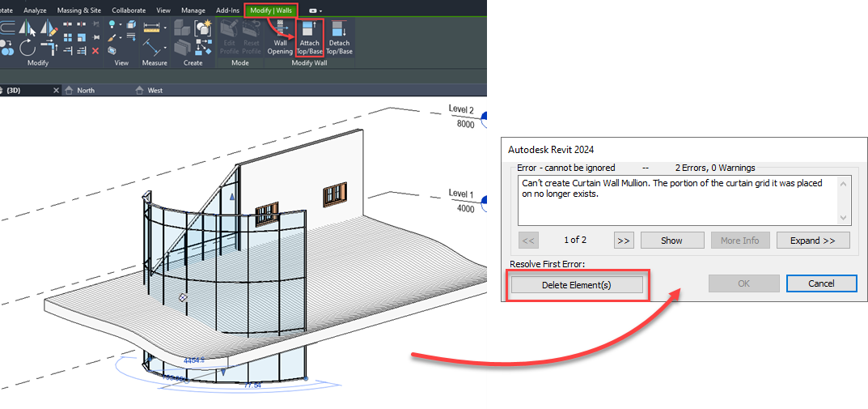Select Trim/Extend Single Element tool
Screen dimensions: 868x409
(x=67, y=50)
